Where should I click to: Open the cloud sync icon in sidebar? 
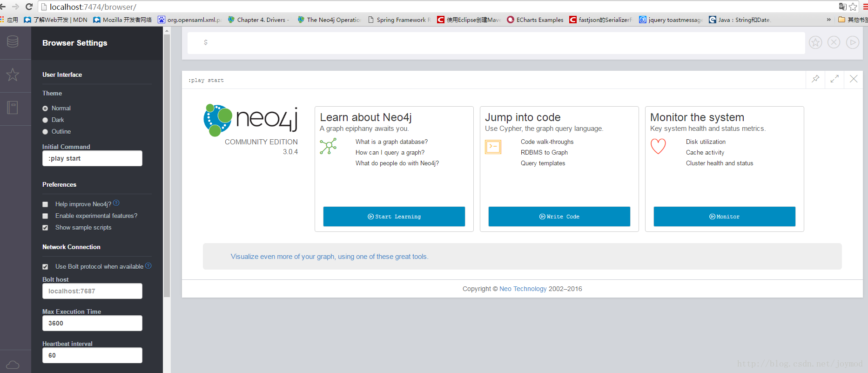pyautogui.click(x=13, y=365)
